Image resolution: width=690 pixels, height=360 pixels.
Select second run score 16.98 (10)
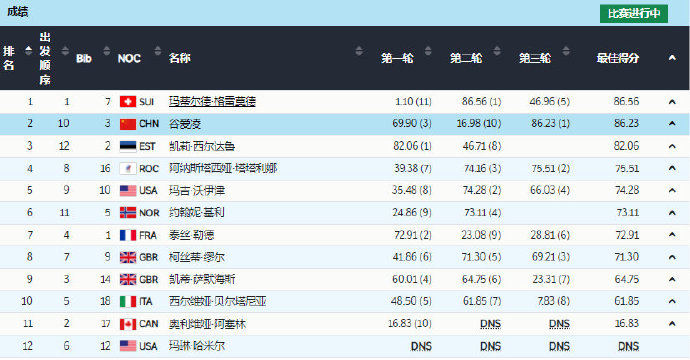(x=479, y=124)
